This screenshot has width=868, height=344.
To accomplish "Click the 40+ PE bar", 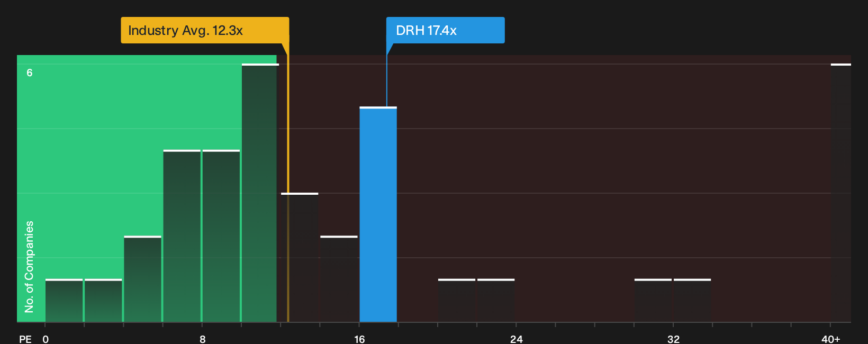I will 840,193.
